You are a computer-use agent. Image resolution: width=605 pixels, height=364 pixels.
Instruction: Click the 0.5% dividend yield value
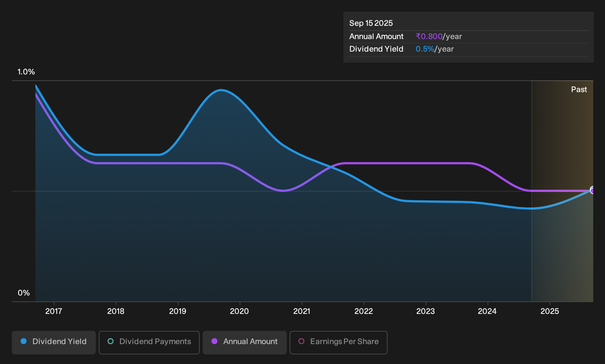tap(425, 49)
